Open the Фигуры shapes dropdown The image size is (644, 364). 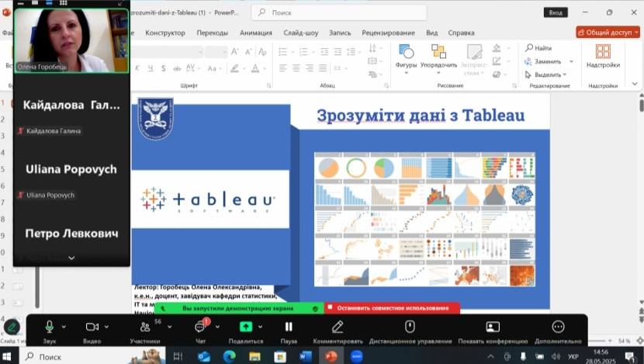coord(406,57)
